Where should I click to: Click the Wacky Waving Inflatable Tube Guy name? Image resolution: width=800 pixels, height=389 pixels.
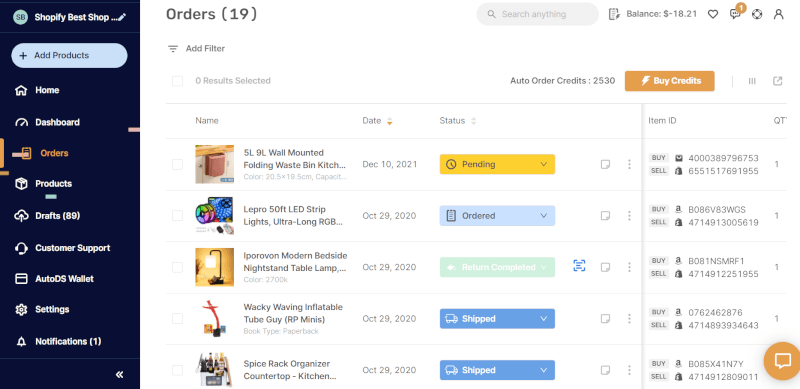pos(293,313)
